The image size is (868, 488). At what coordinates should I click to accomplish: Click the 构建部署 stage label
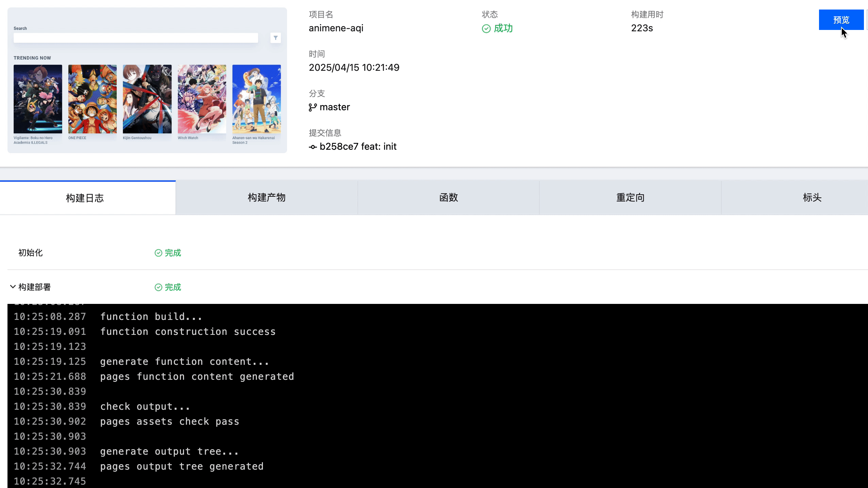pyautogui.click(x=34, y=287)
